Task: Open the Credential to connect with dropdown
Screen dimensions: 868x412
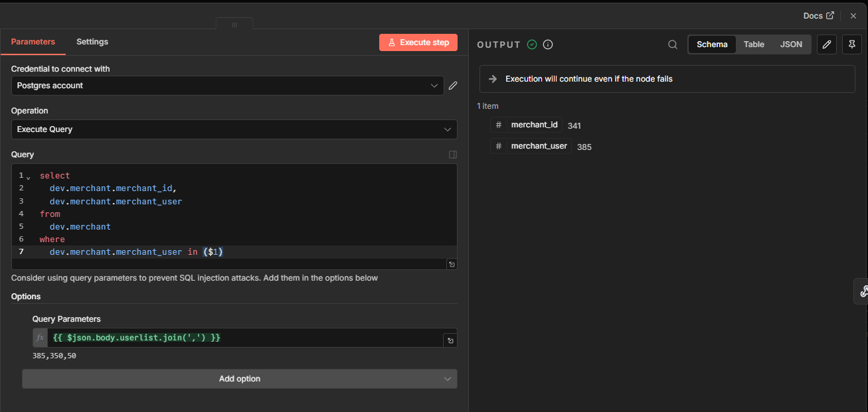Action: pos(227,86)
